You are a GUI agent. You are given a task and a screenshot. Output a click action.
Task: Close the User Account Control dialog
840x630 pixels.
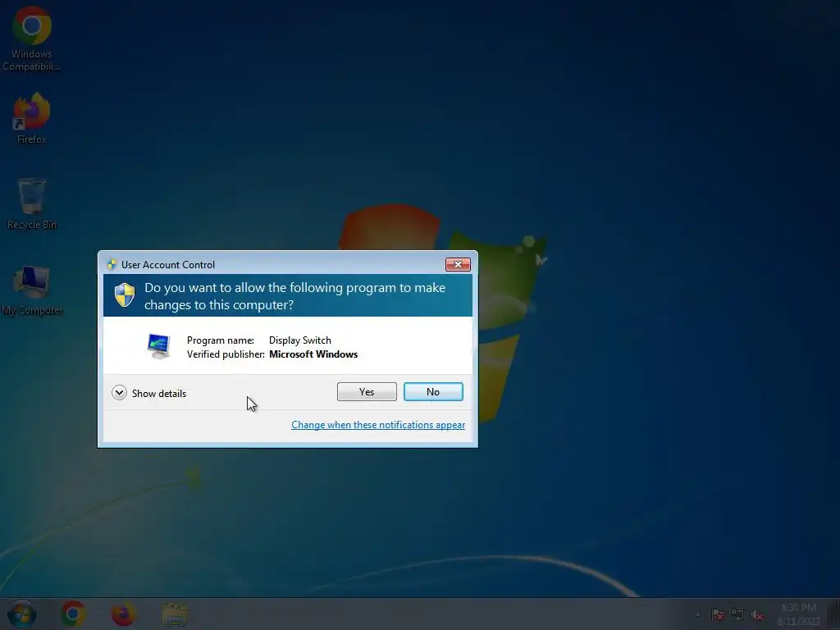(x=458, y=264)
